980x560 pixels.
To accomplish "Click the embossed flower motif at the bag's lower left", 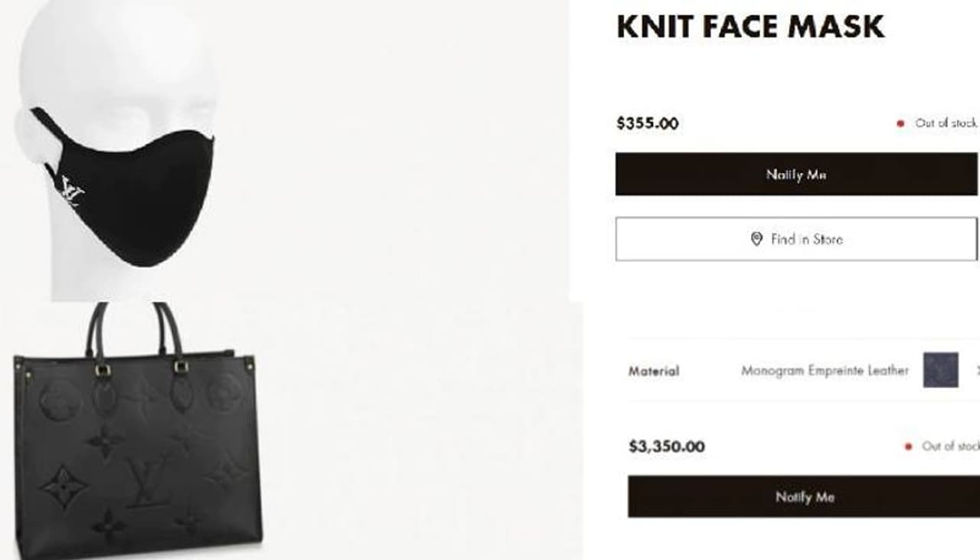I will coord(63,487).
